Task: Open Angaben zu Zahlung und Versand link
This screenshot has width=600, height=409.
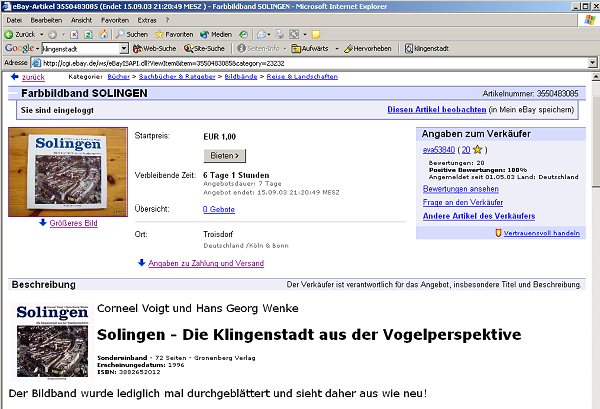Action: pyautogui.click(x=206, y=263)
